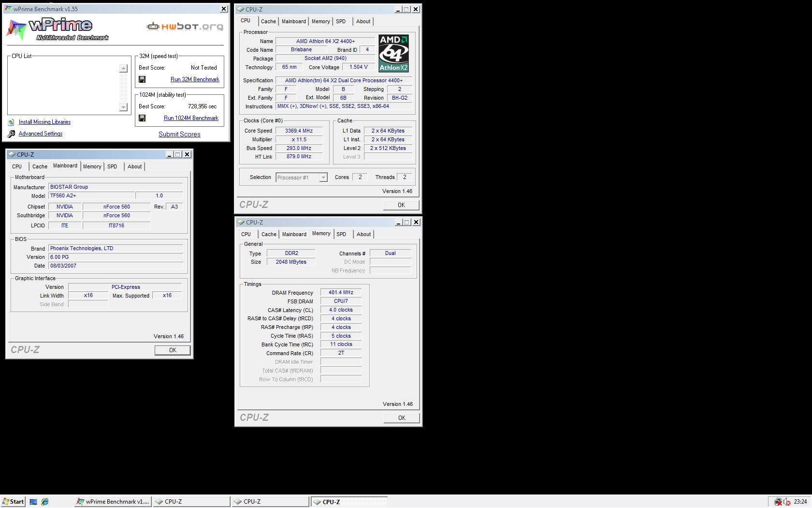Open About tab in top CPU-Z window
Screen dimensions: 812x508
(x=363, y=21)
